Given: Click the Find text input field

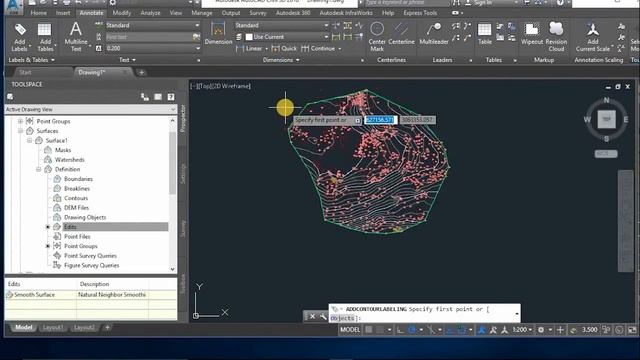Looking at the screenshot, I should click(x=148, y=37).
